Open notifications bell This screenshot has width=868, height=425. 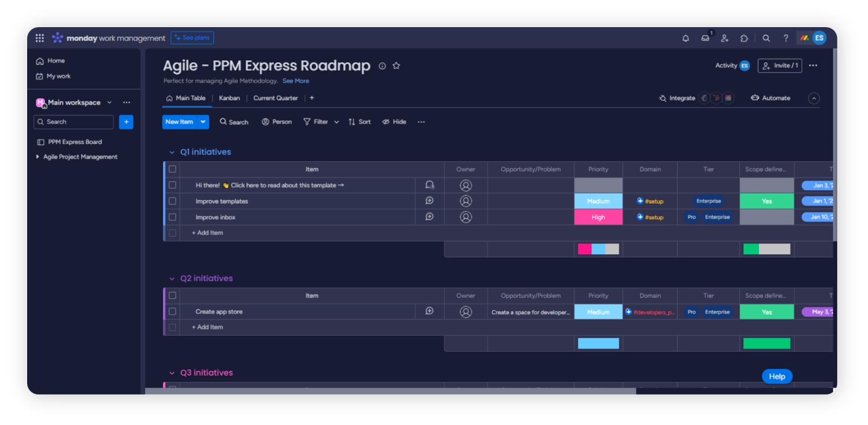[x=686, y=38]
